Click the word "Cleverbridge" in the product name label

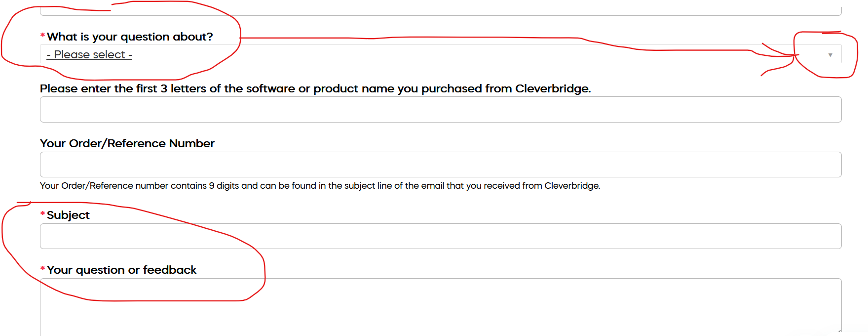552,88
